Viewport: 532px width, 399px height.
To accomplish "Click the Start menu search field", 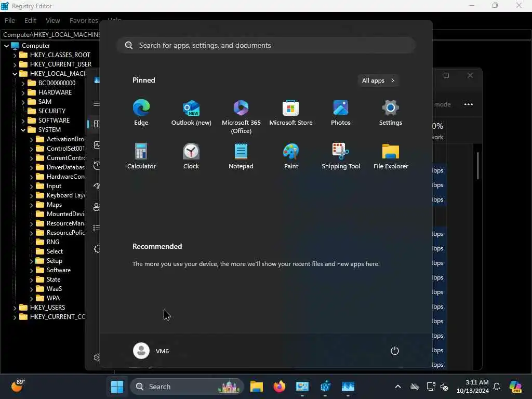I will click(267, 45).
